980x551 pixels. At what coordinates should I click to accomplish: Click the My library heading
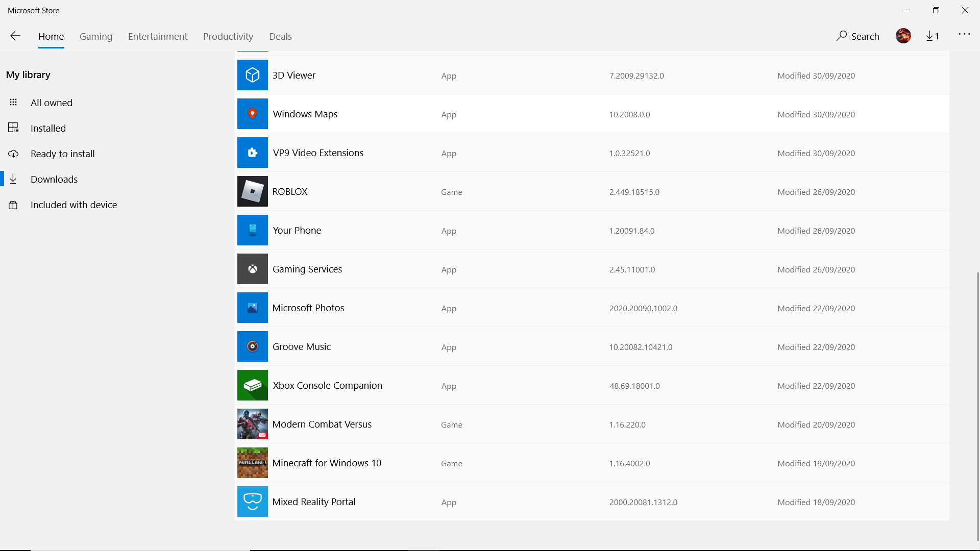tap(28, 74)
